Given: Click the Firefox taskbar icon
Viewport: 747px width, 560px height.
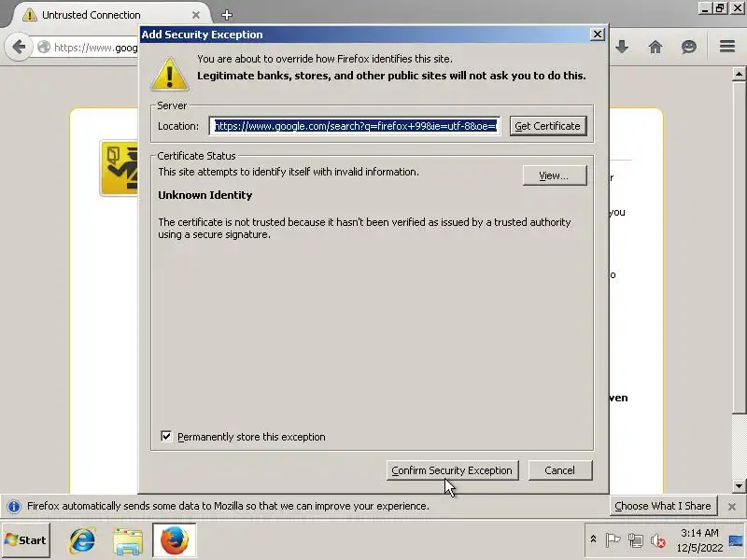Looking at the screenshot, I should pyautogui.click(x=174, y=540).
